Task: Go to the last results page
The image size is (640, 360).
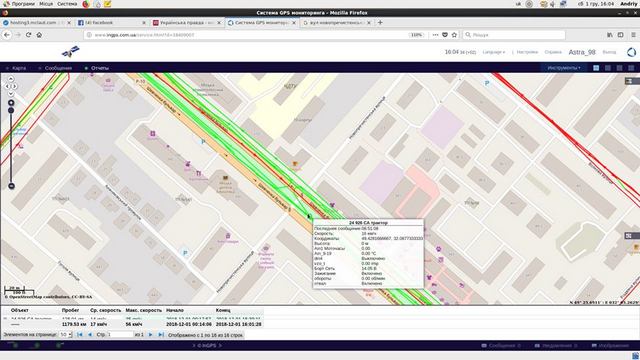Action: click(x=161, y=335)
